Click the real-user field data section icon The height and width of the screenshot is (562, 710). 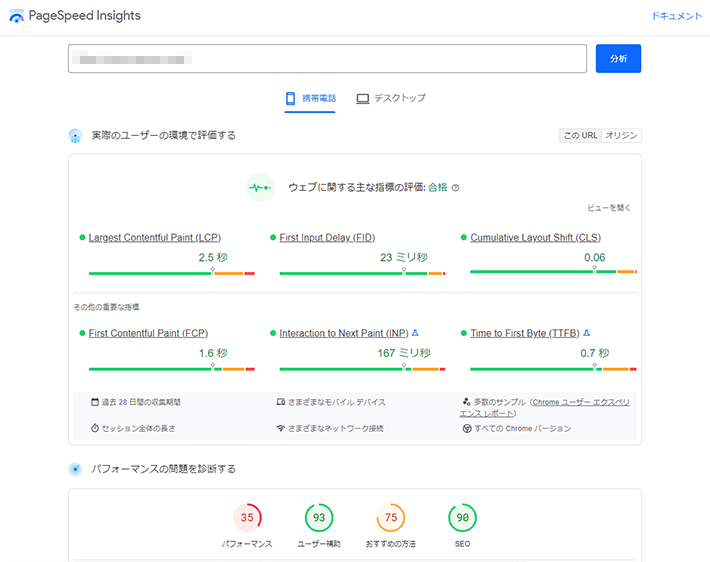click(x=75, y=135)
